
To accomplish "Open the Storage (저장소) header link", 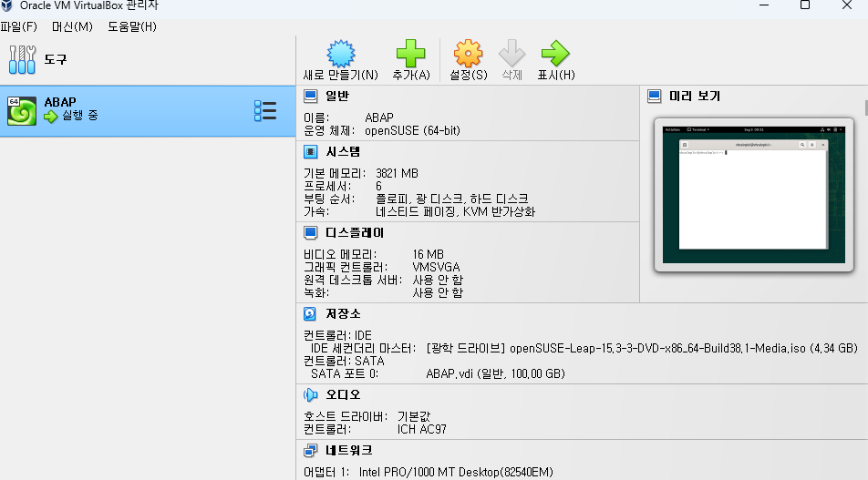I will point(343,314).
